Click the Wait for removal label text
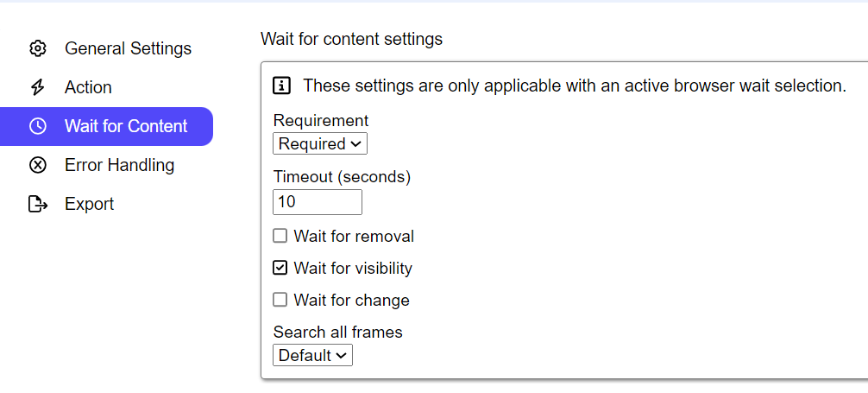Image resolution: width=868 pixels, height=393 pixels. [x=354, y=236]
